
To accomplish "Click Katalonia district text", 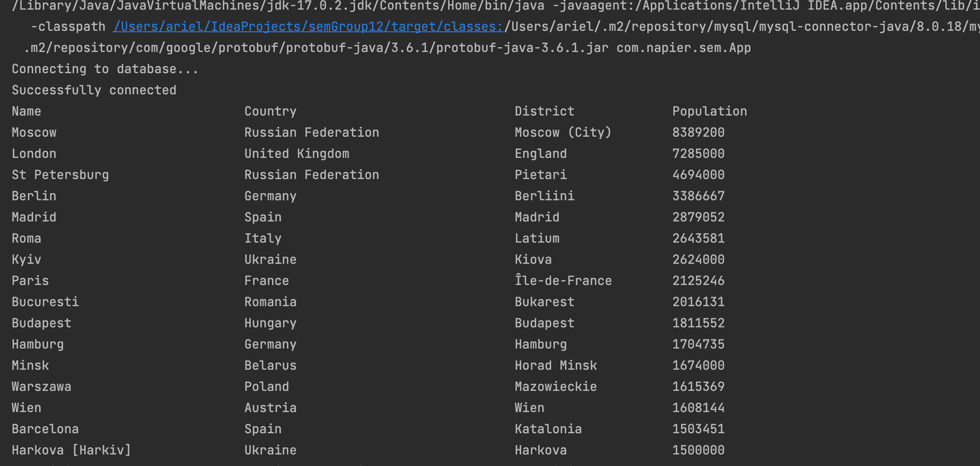I will (x=548, y=429).
